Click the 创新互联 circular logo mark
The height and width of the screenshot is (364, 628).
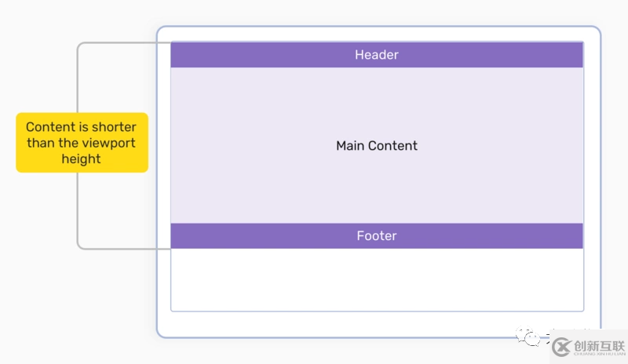(560, 348)
